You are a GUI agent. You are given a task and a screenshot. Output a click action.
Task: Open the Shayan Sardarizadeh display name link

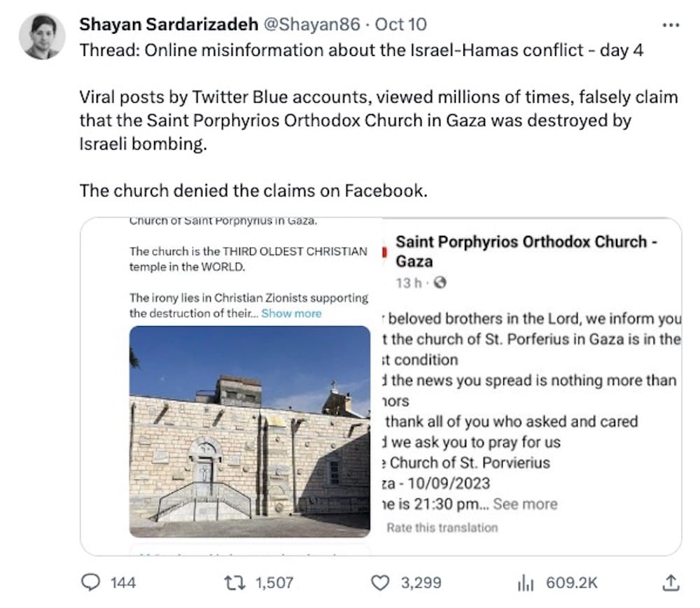[x=167, y=25]
